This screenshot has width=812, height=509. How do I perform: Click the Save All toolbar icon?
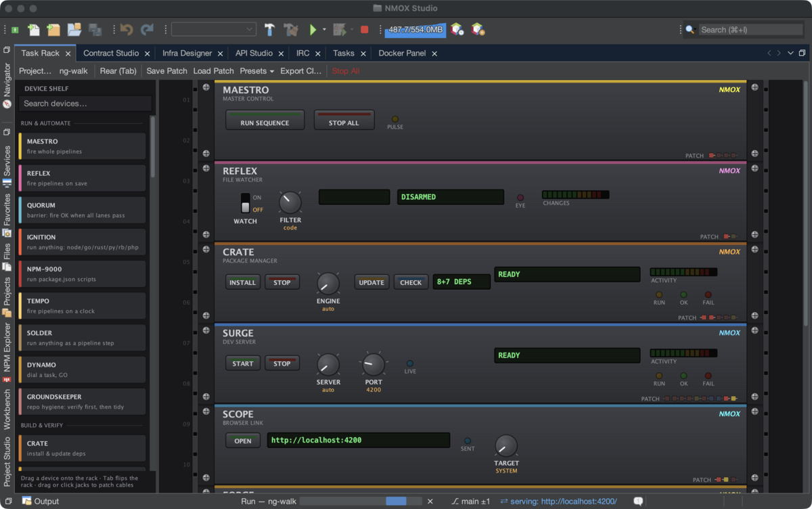[95, 30]
